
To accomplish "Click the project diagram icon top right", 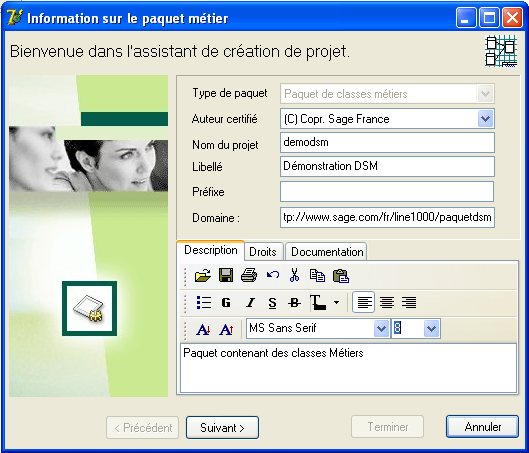I will pos(501,51).
